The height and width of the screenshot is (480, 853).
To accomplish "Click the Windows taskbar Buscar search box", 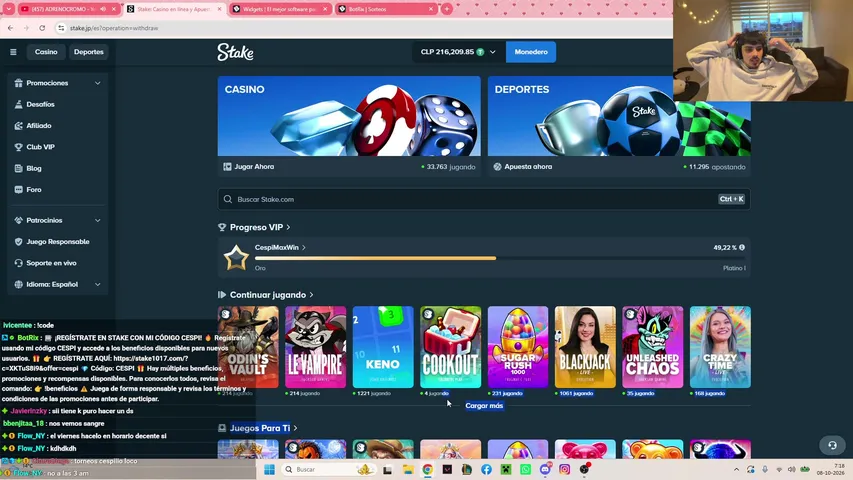I will pos(328,469).
